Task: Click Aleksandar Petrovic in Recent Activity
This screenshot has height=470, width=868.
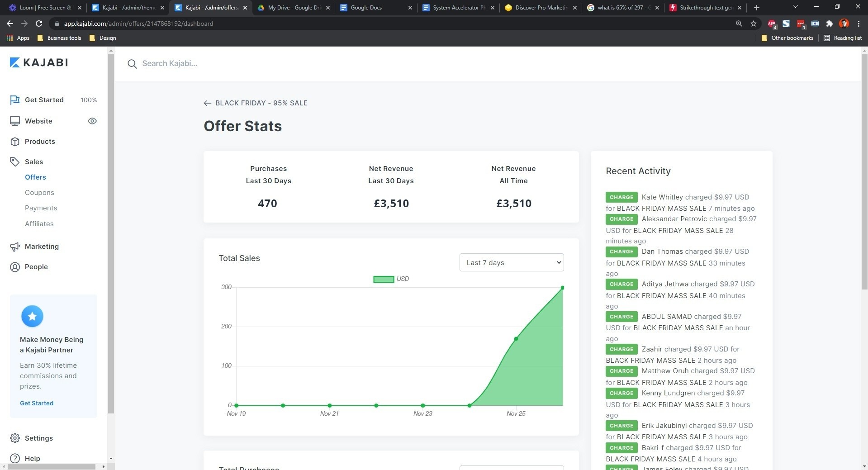Action: click(x=674, y=219)
